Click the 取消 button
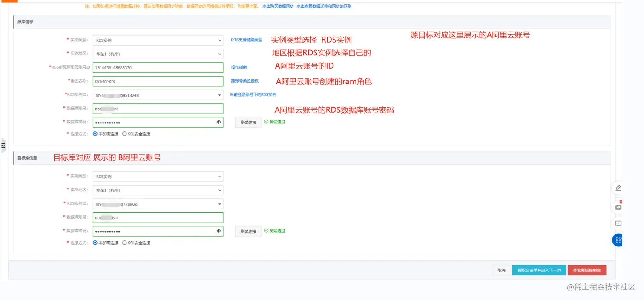 tap(501, 270)
